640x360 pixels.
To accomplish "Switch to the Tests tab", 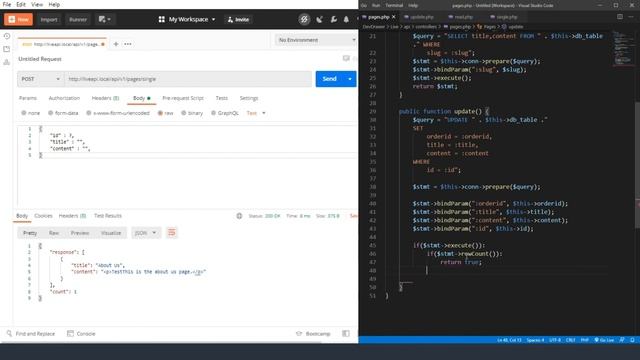I will [x=222, y=98].
